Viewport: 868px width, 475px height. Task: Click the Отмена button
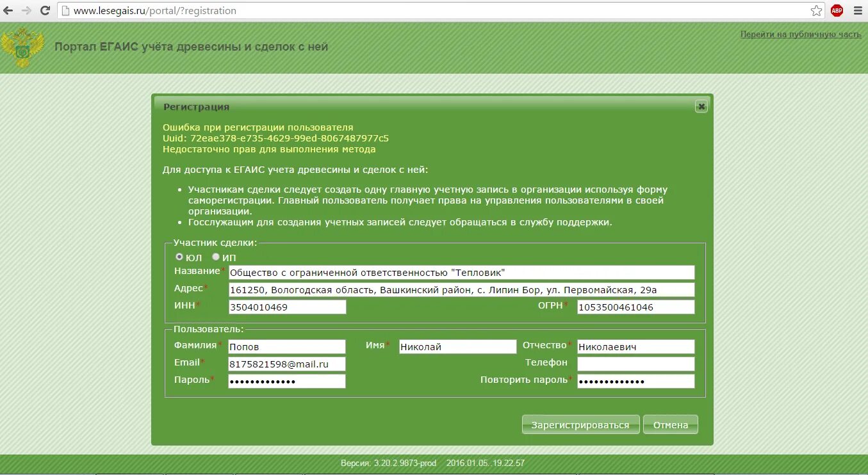tap(671, 424)
